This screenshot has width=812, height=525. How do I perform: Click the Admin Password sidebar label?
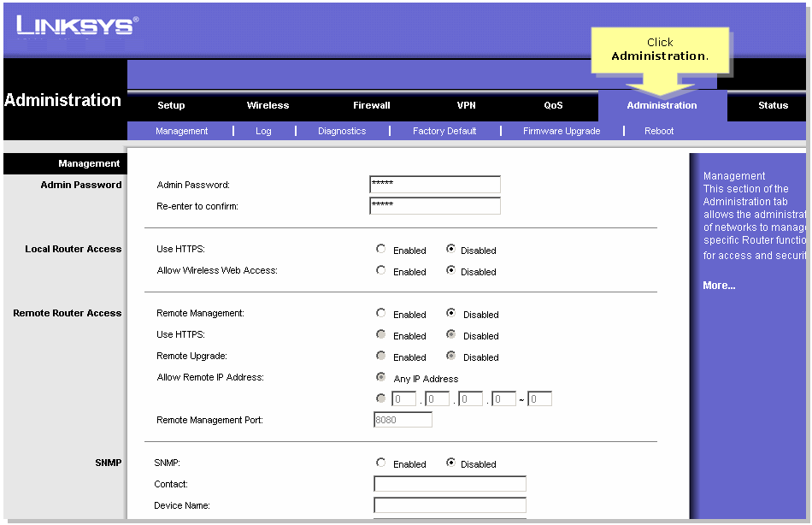(x=81, y=185)
